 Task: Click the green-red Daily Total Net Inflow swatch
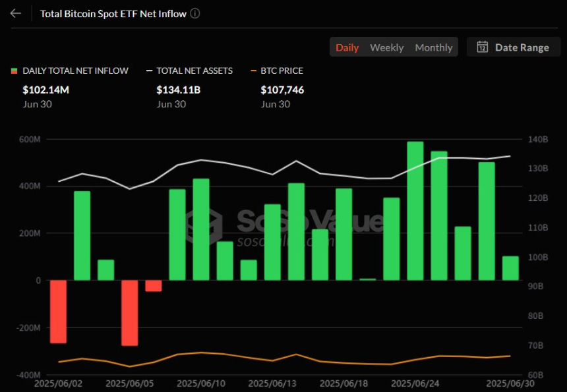coord(14,70)
